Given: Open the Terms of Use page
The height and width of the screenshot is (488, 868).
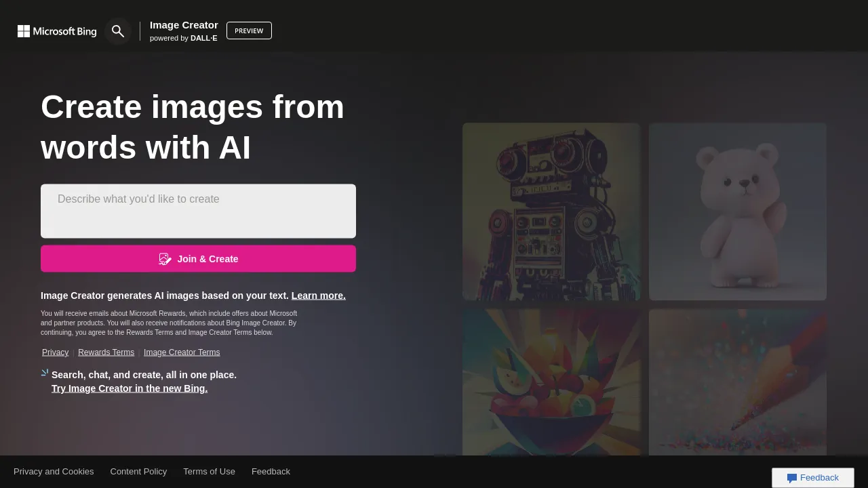Looking at the screenshot, I should [209, 471].
